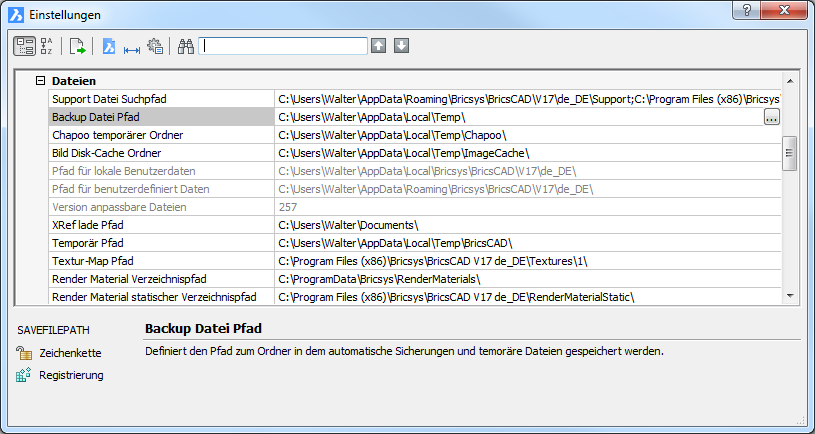Go to previous search result arrow

378,46
